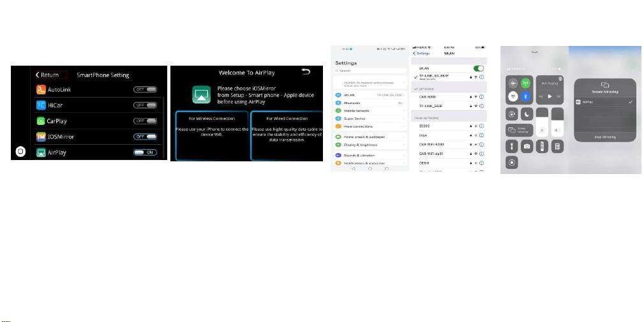
Task: Select the CAR-WIFI-533d network
Action: tap(449, 144)
